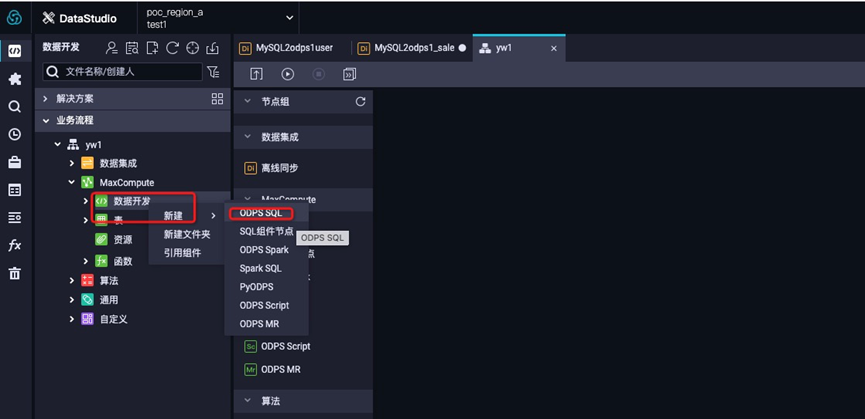
Task: Click the DataWorks logo at top left
Action: [14, 18]
